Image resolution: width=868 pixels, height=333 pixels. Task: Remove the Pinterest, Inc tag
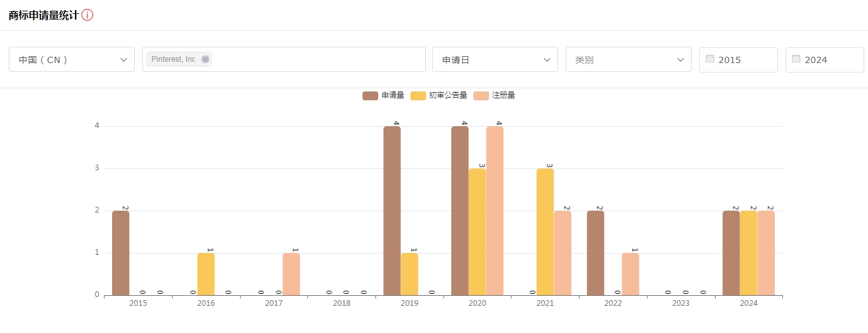(x=205, y=59)
